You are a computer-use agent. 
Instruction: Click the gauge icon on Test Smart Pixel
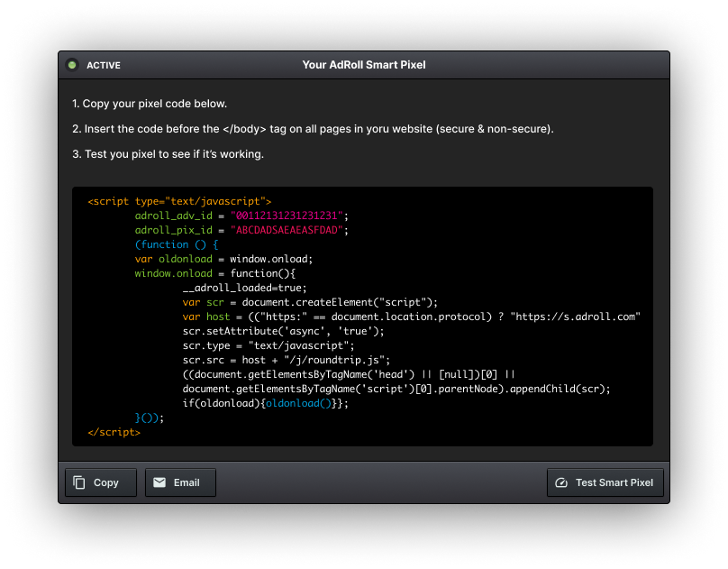[561, 482]
